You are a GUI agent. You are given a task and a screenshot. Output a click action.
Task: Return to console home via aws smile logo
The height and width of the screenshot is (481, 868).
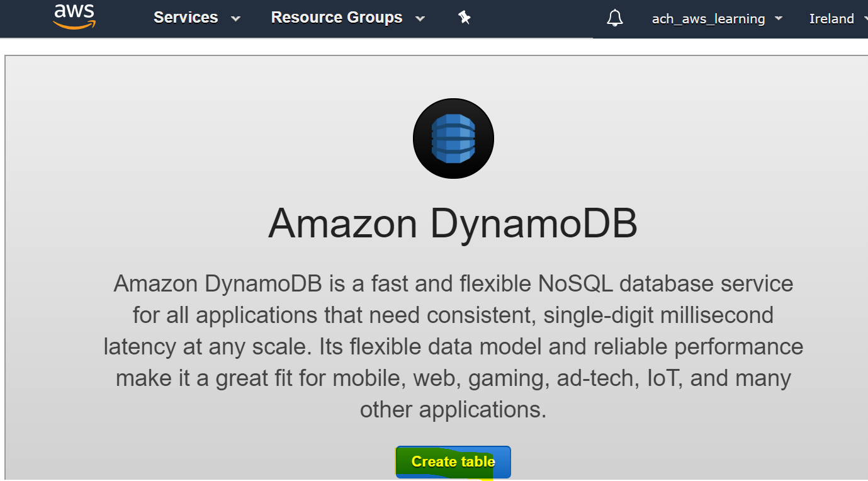[x=74, y=17]
